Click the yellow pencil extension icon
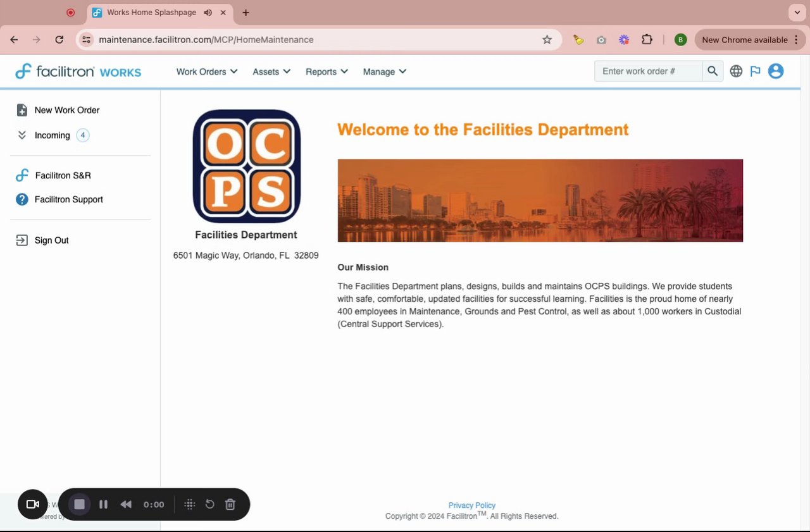 tap(578, 40)
